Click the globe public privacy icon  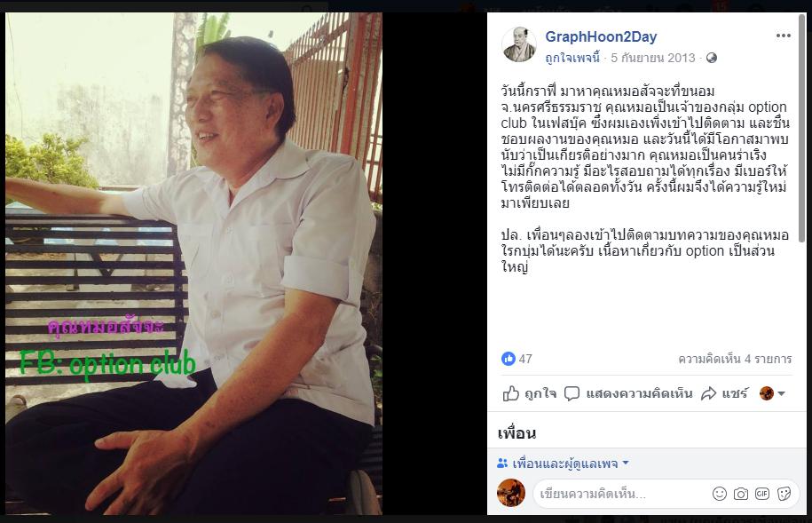click(712, 58)
